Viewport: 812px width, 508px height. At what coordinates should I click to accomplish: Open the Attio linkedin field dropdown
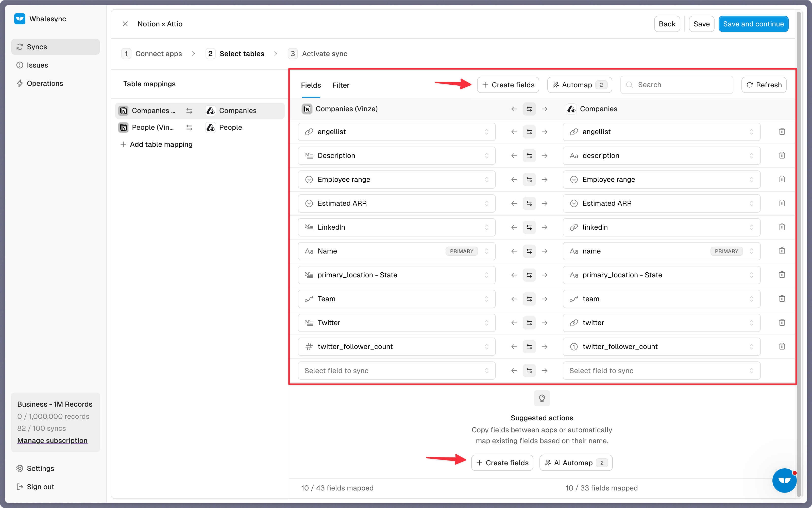tap(661, 227)
